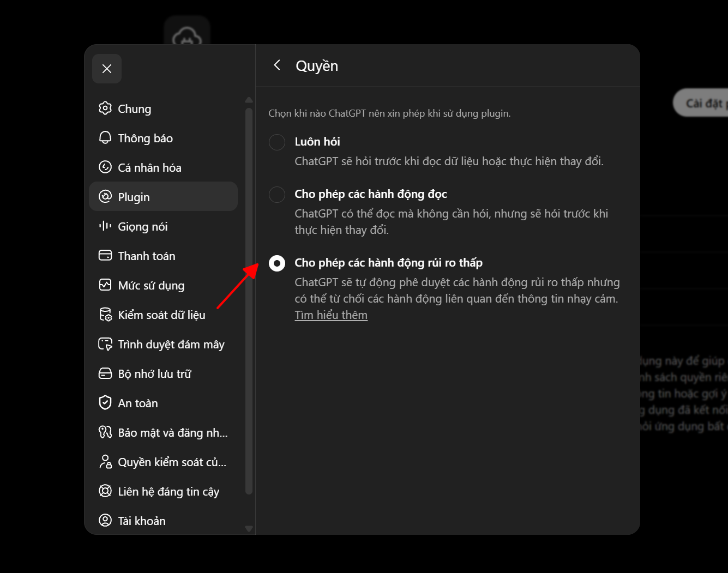
Task: Click the Quyền page heading
Action: [317, 66]
